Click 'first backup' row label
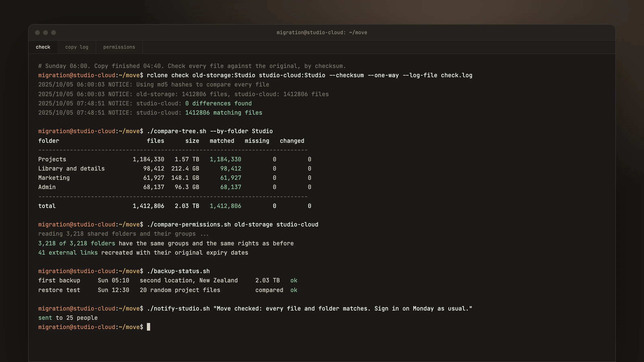The height and width of the screenshot is (362, 644). tap(59, 281)
